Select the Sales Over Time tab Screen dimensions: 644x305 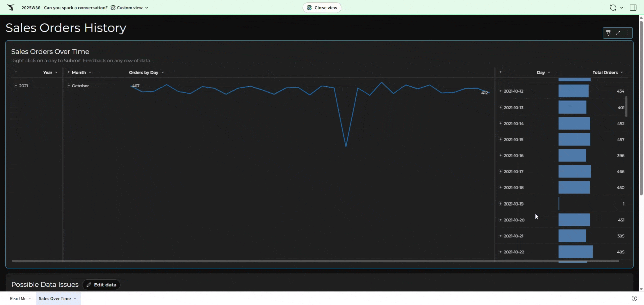pyautogui.click(x=55, y=299)
